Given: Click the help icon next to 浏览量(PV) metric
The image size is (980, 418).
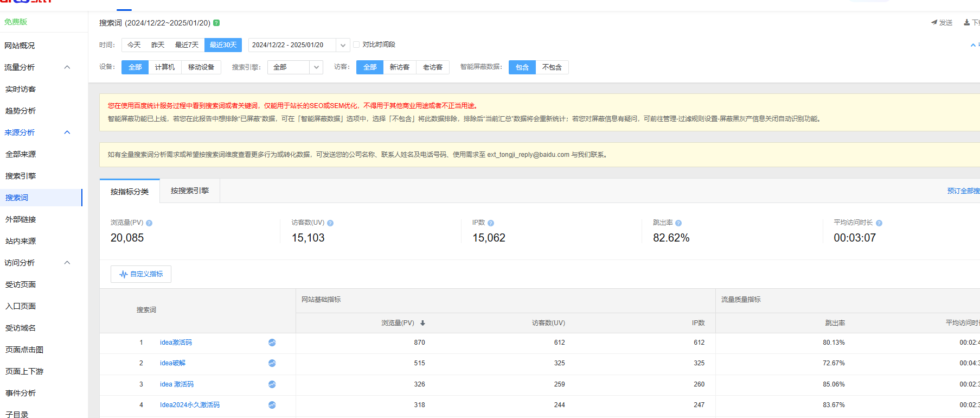Looking at the screenshot, I should (x=149, y=223).
